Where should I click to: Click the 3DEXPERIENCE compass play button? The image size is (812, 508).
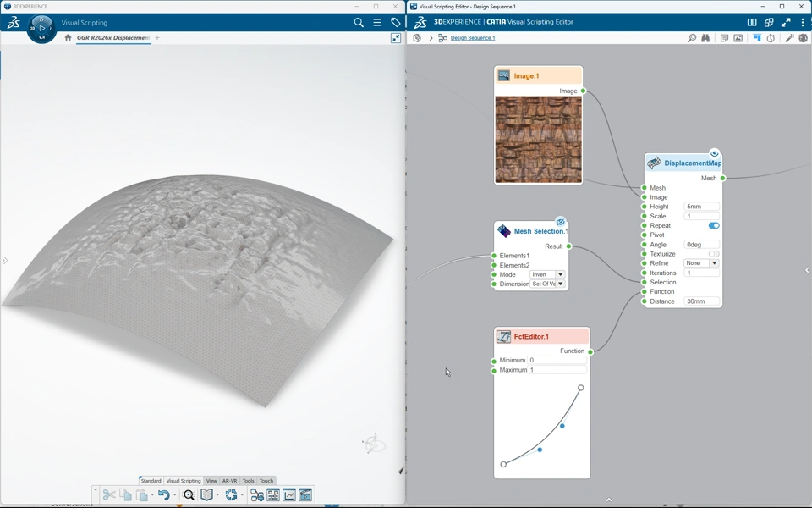click(42, 28)
